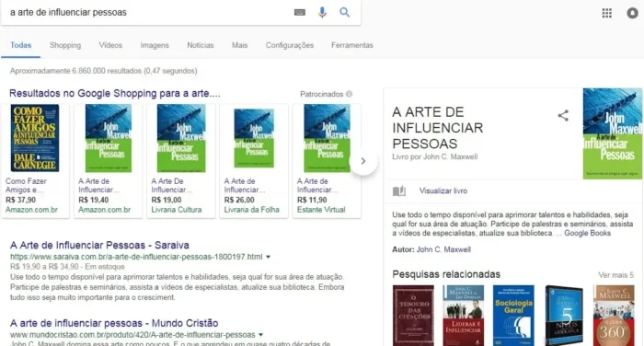The height and width of the screenshot is (346, 644).
Task: Open the Configurações menu
Action: tap(290, 45)
